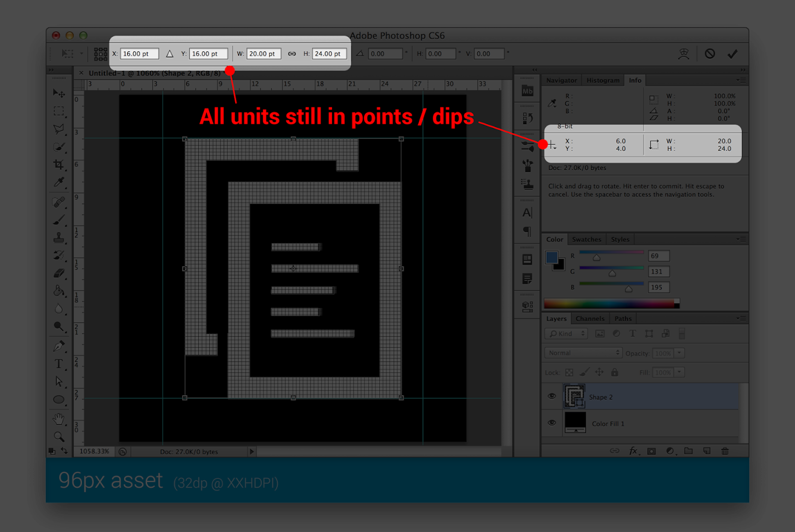The height and width of the screenshot is (532, 795).
Task: Switch to the Swatches tab
Action: (586, 239)
